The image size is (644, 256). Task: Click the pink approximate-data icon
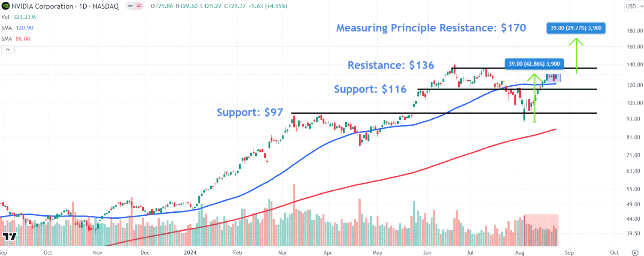pyautogui.click(x=140, y=6)
